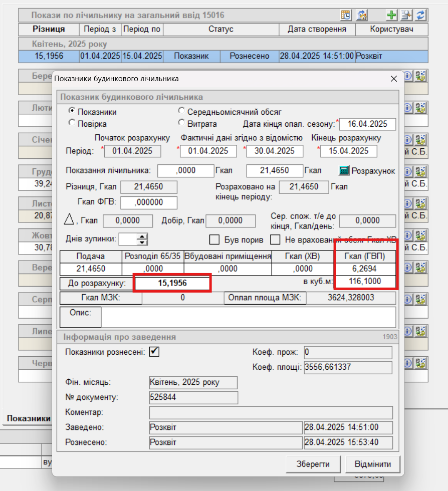Image resolution: width=448 pixels, height=491 pixels.
Task: Enable the Був порив checkbox
Action: pos(214,239)
